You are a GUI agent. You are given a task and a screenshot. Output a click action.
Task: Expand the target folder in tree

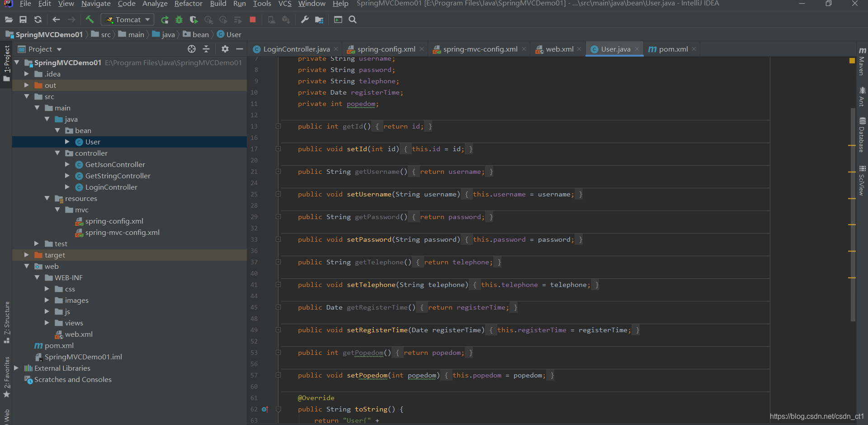coord(27,255)
